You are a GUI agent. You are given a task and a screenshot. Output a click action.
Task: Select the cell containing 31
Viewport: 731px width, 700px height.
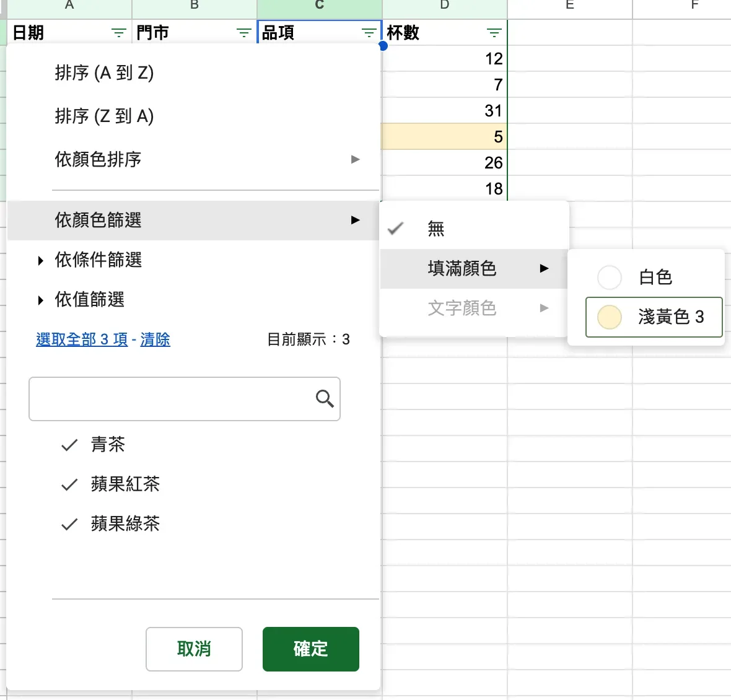(x=444, y=110)
